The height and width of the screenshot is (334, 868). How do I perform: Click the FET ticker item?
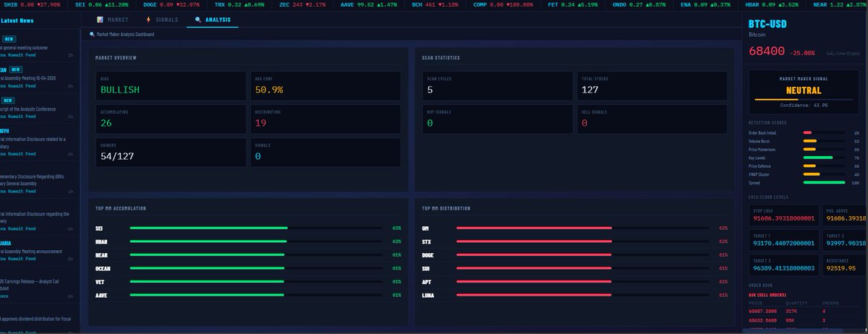coord(573,4)
